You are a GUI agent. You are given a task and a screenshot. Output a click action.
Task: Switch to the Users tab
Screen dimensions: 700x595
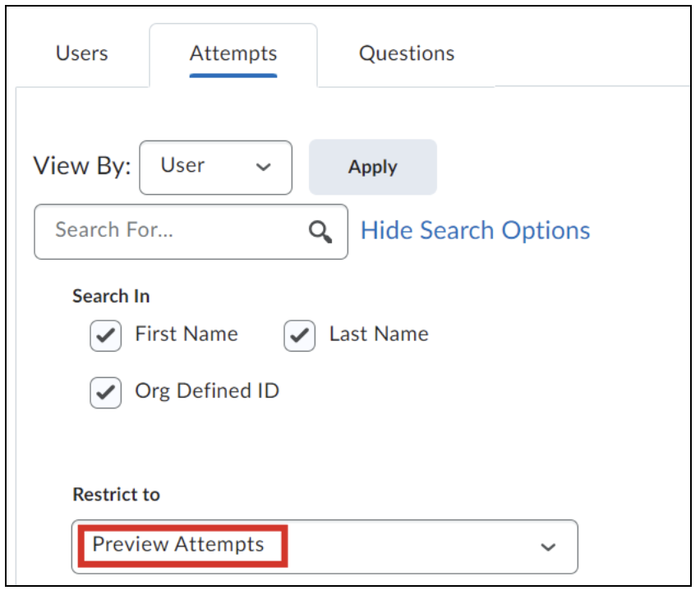(x=81, y=53)
